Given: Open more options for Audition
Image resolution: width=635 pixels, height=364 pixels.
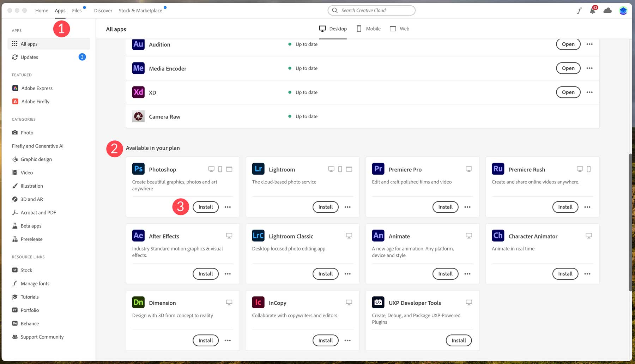Looking at the screenshot, I should pyautogui.click(x=589, y=44).
